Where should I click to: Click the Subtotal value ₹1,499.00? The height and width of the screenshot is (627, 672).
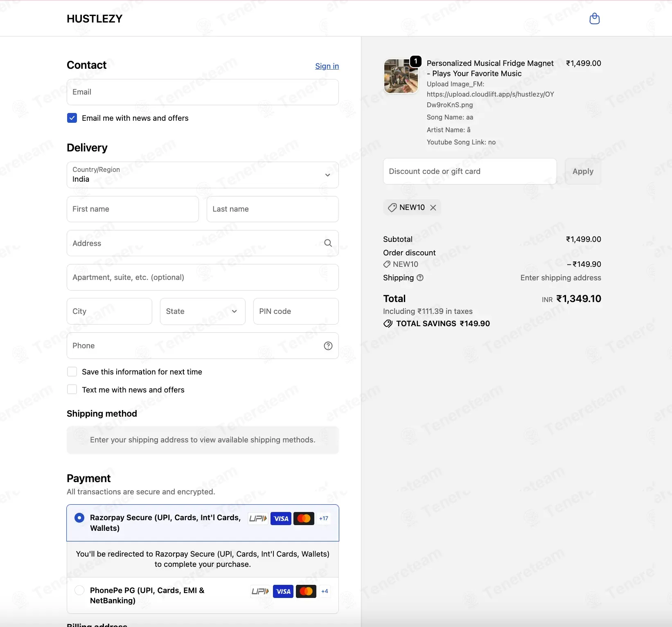click(x=583, y=239)
